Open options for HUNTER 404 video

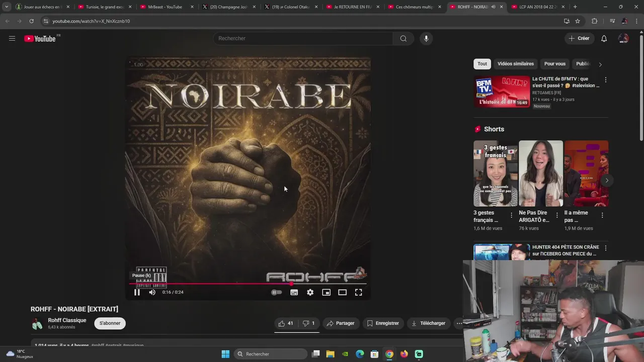tap(605, 248)
